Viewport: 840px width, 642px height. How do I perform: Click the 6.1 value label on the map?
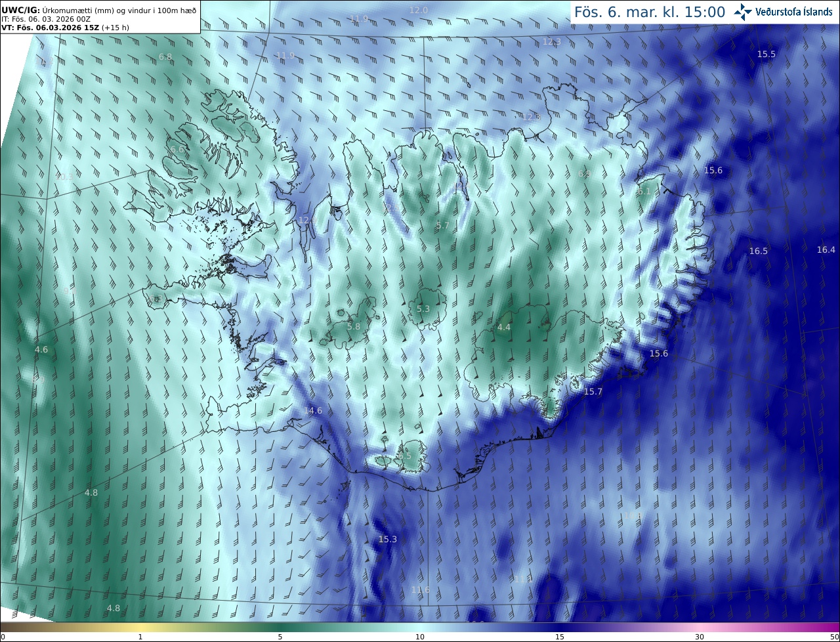644,191
